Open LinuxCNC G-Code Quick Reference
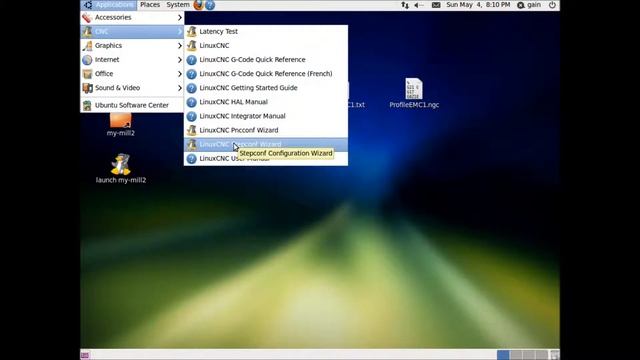This screenshot has width=640, height=360. [266, 60]
